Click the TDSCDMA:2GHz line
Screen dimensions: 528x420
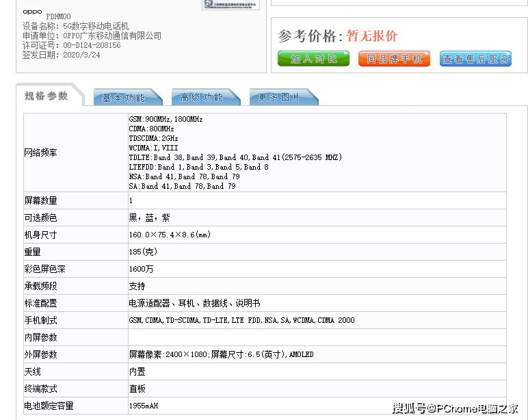(x=154, y=138)
